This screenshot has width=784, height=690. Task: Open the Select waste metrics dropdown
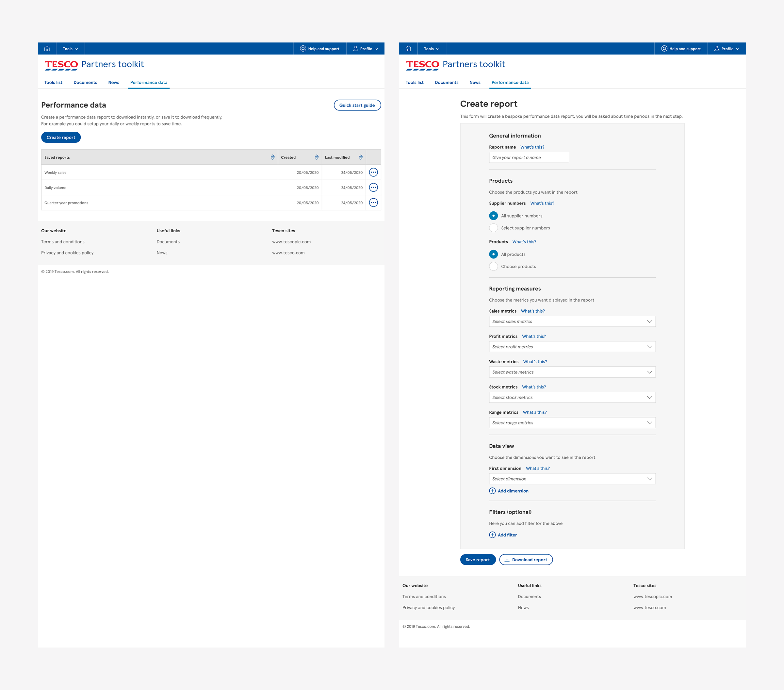tap(572, 372)
